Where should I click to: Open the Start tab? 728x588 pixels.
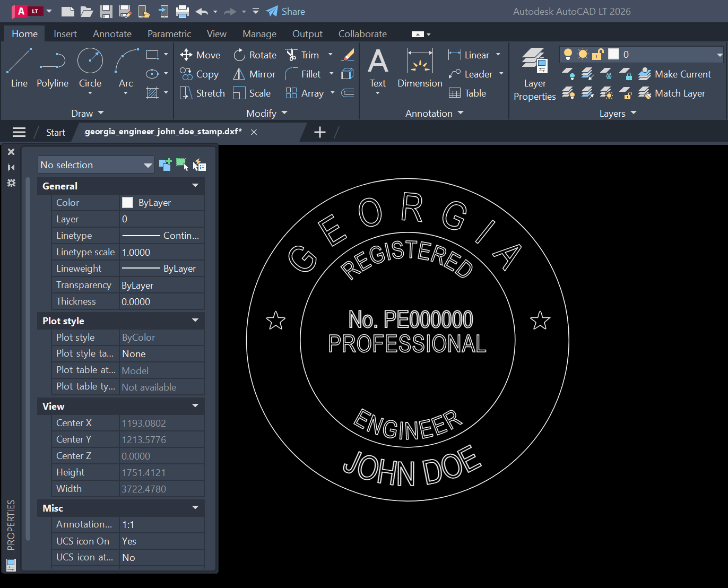click(56, 132)
